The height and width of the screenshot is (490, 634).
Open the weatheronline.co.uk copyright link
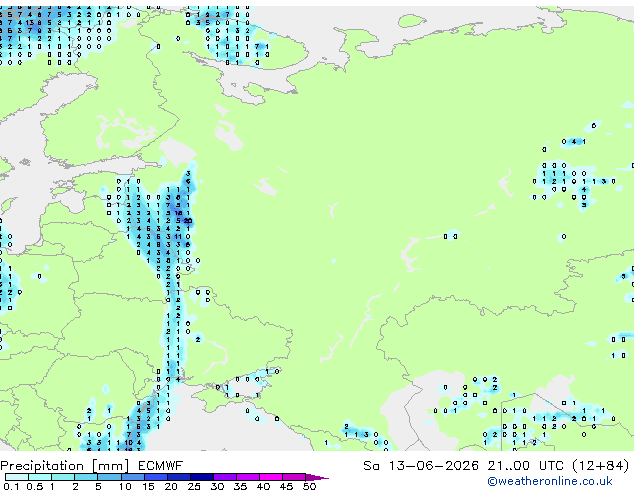point(549,481)
